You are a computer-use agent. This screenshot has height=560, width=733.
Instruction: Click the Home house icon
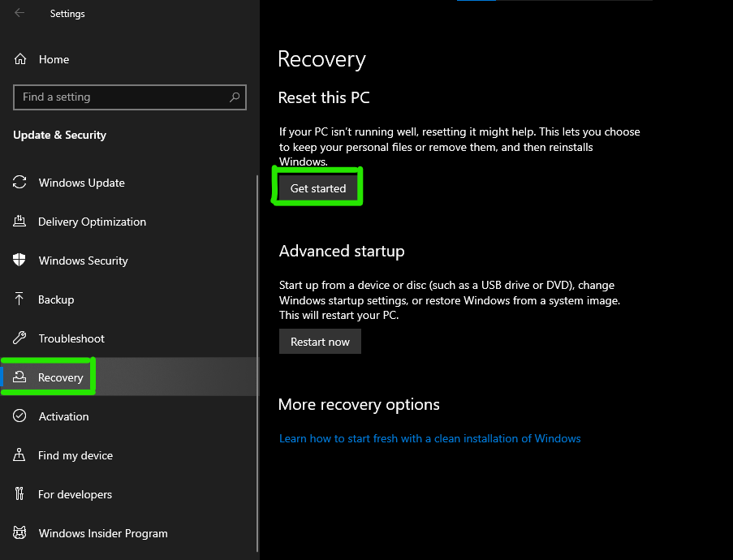click(20, 59)
